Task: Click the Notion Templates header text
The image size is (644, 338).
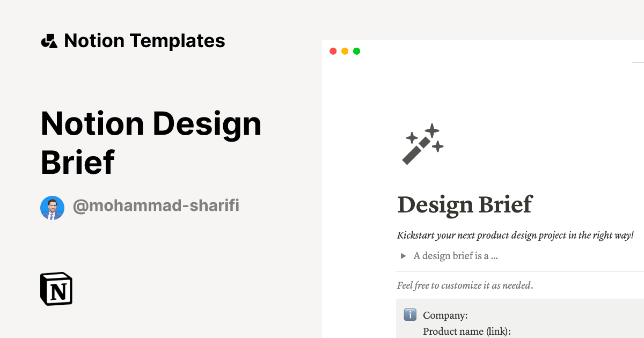Action: (145, 40)
